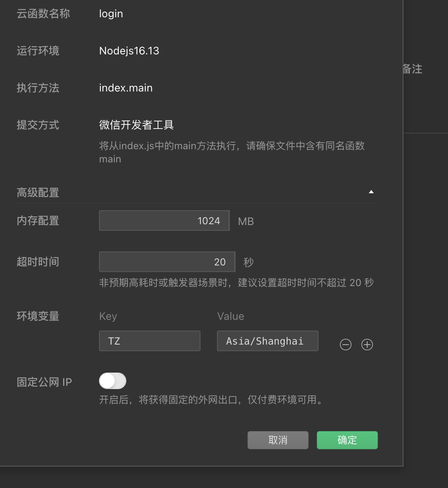This screenshot has height=488, width=448.
Task: Click the 固定公网 IP row label
Action: click(44, 382)
